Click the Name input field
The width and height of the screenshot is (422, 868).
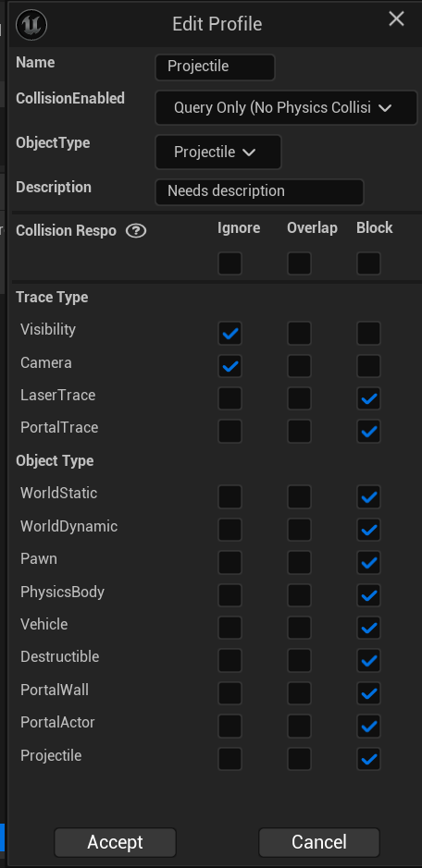click(x=215, y=67)
